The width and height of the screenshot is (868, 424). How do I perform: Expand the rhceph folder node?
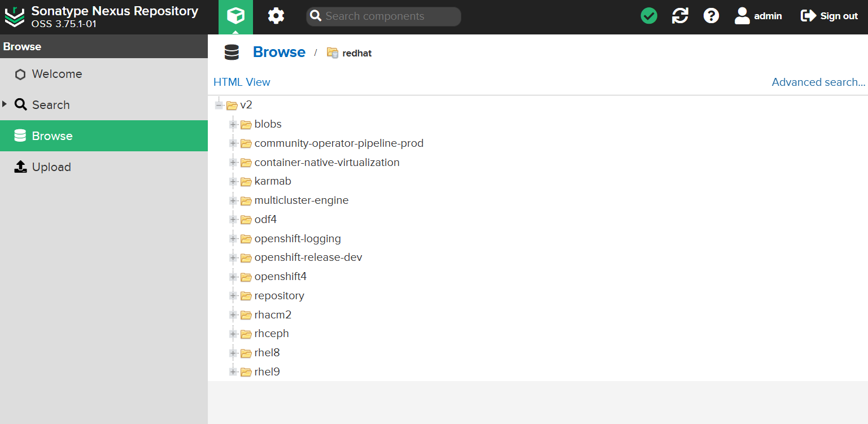pyautogui.click(x=233, y=334)
